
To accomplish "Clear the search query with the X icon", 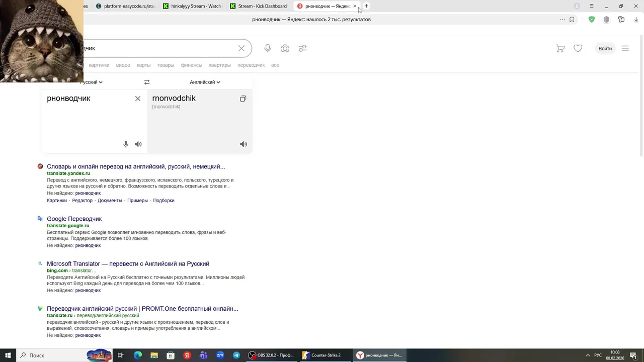I will pyautogui.click(x=242, y=48).
